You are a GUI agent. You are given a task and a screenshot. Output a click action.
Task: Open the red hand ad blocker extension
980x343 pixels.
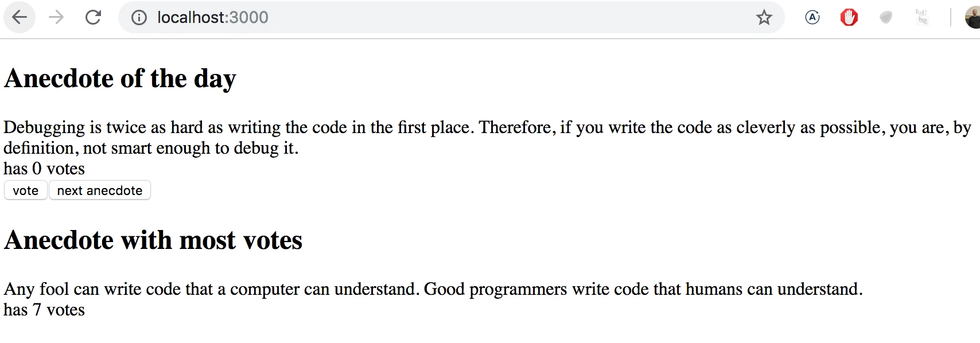point(849,18)
